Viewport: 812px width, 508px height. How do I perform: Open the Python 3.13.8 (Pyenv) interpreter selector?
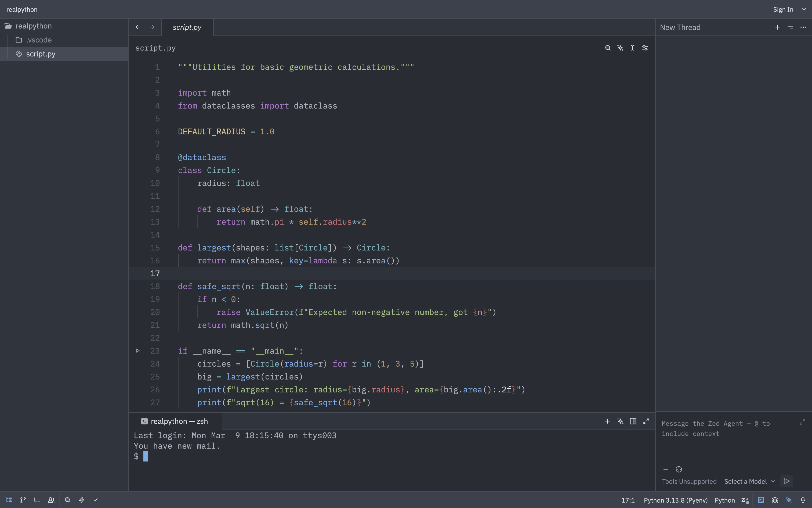[675, 500]
